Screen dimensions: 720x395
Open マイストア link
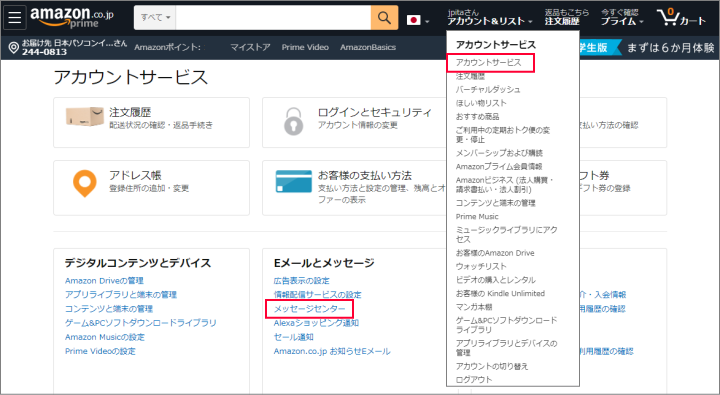tap(250, 47)
